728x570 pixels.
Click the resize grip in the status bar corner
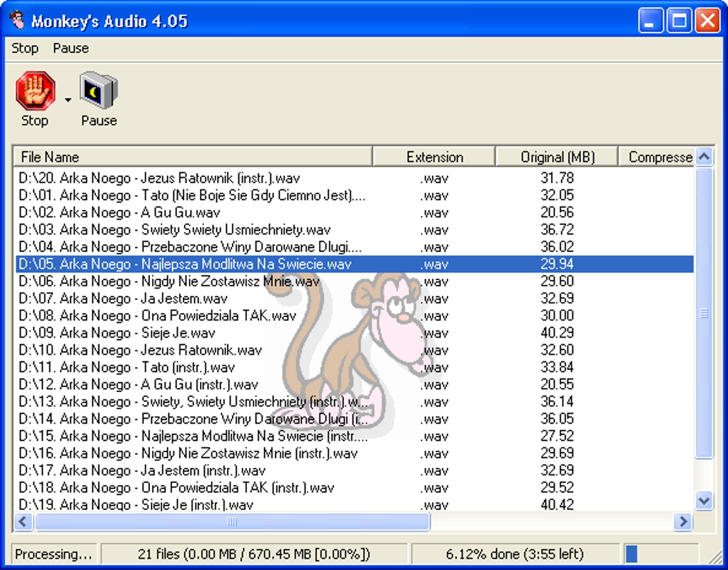(714, 557)
